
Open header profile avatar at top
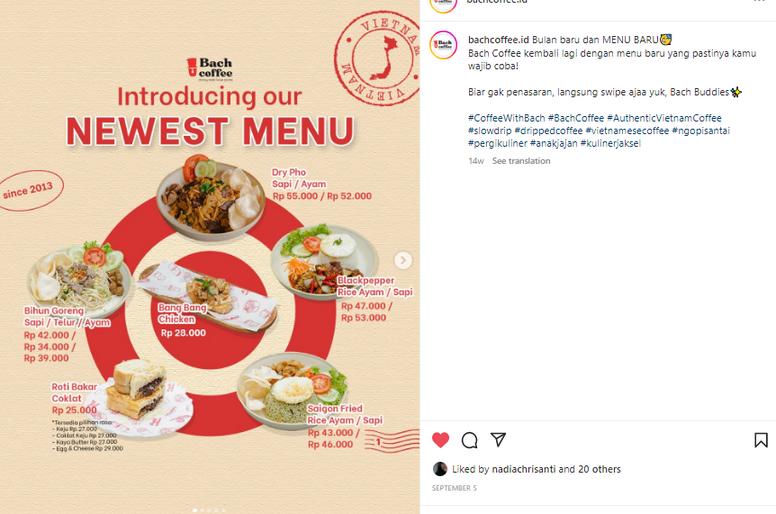(443, 4)
